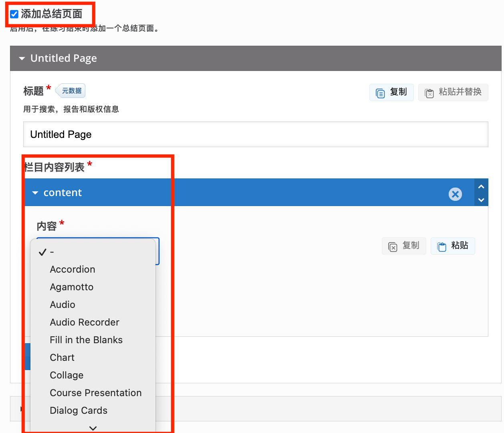
Task: Select Dialog Cards content type
Action: (x=79, y=411)
